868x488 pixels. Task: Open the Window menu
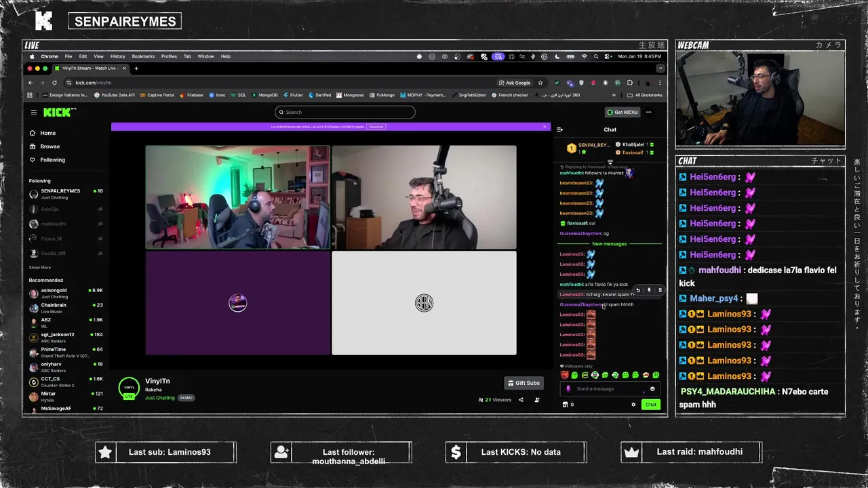(205, 56)
